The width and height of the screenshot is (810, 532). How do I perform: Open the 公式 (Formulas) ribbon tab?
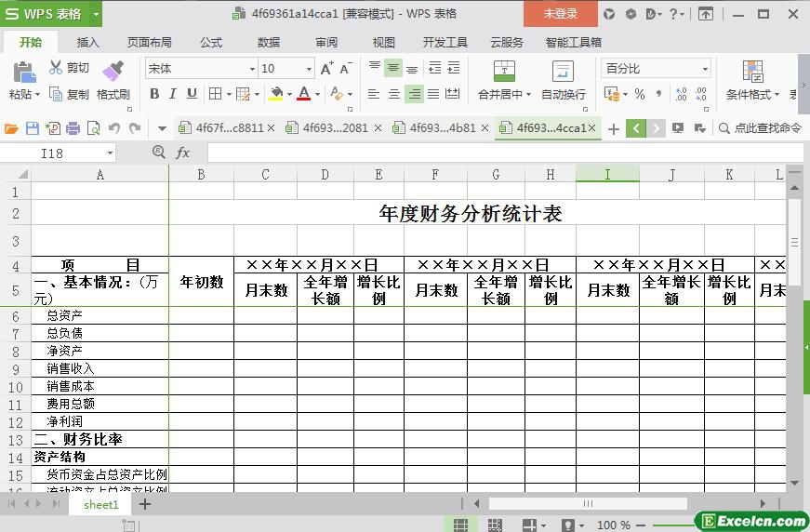(211, 42)
